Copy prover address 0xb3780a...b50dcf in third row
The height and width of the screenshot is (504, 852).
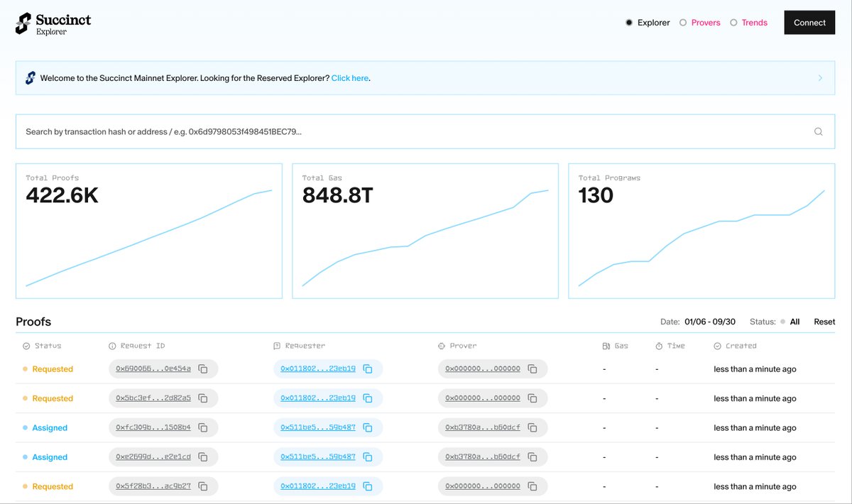[x=532, y=428]
